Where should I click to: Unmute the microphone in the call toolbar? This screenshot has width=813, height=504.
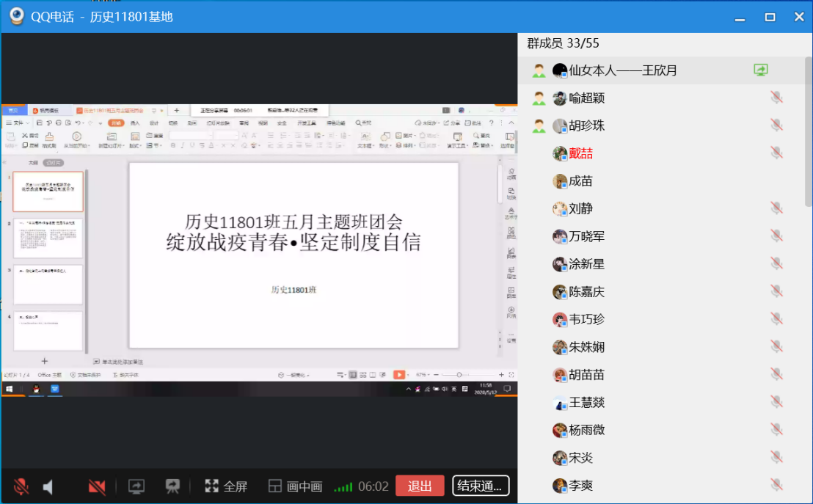[x=21, y=486]
